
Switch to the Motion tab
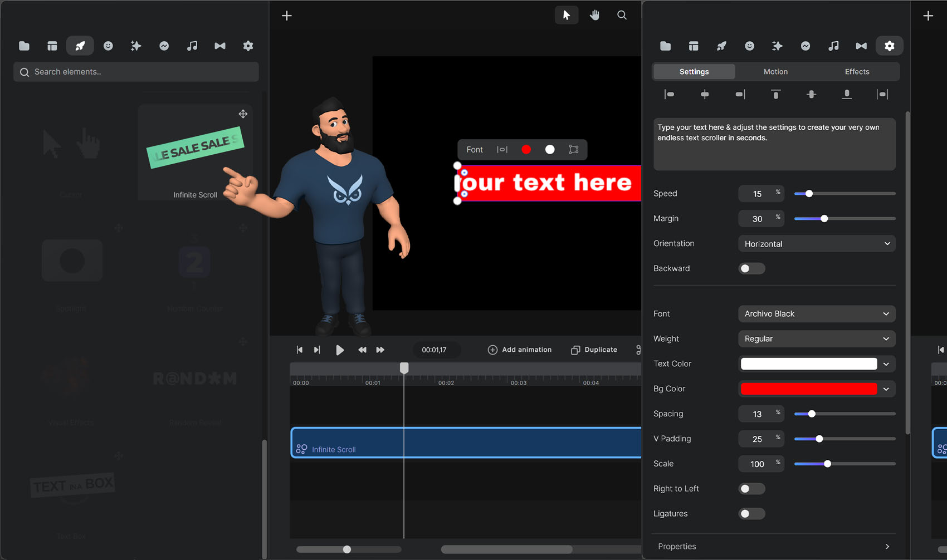tap(775, 72)
